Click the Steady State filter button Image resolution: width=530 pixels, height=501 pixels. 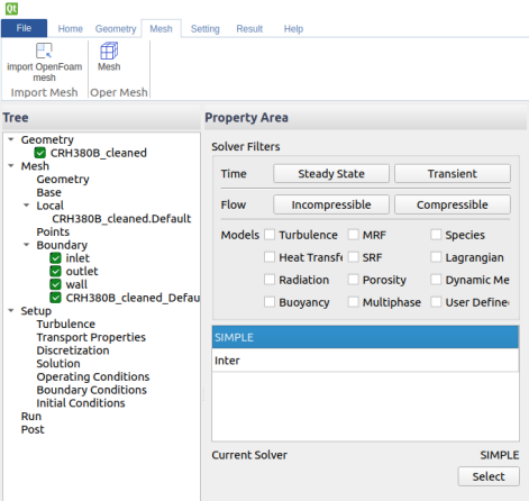tap(331, 174)
